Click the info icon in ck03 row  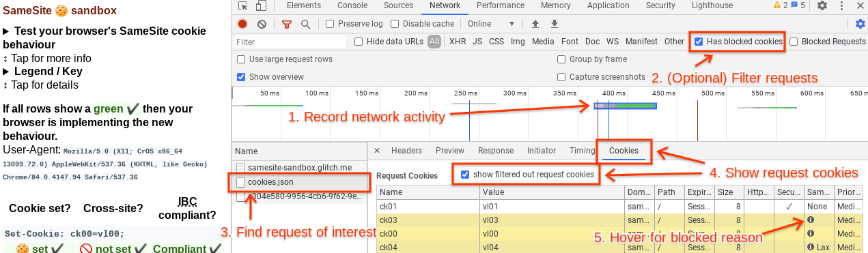pyautogui.click(x=811, y=220)
